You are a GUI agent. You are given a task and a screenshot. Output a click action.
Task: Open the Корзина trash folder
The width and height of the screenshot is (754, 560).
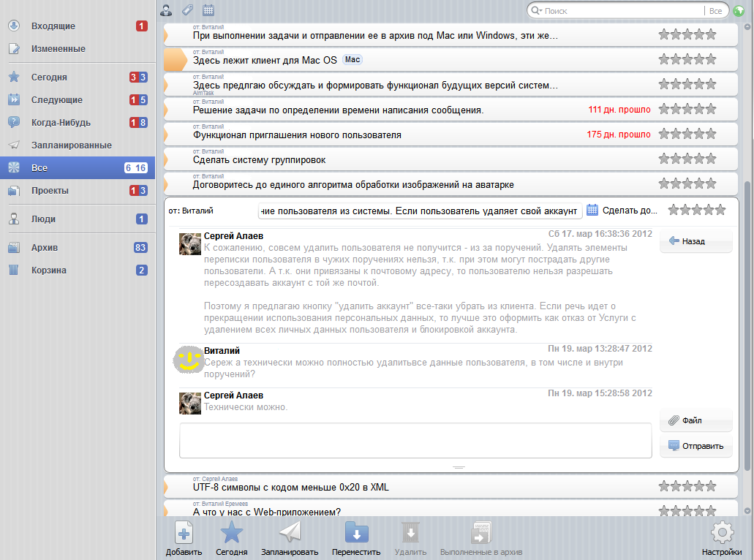point(78,270)
